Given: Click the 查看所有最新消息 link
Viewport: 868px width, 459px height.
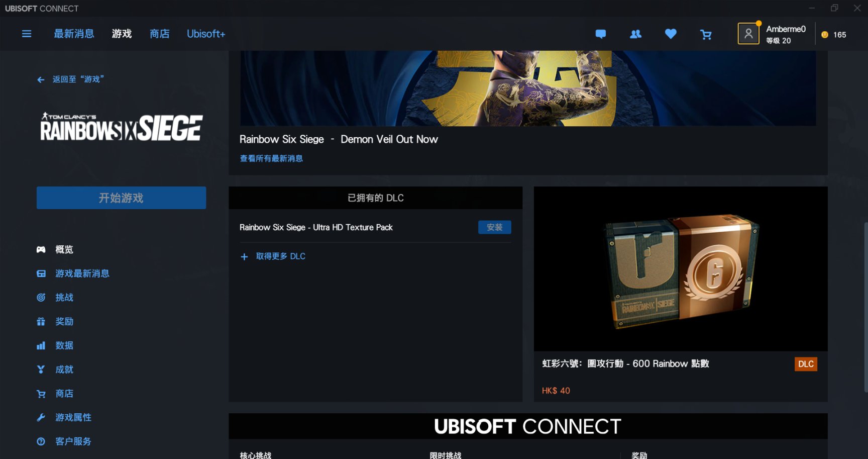Looking at the screenshot, I should [x=271, y=158].
